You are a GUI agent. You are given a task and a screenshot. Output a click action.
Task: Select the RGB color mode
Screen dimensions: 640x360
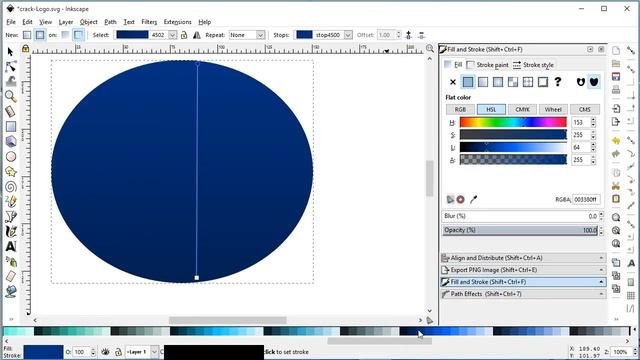point(460,109)
